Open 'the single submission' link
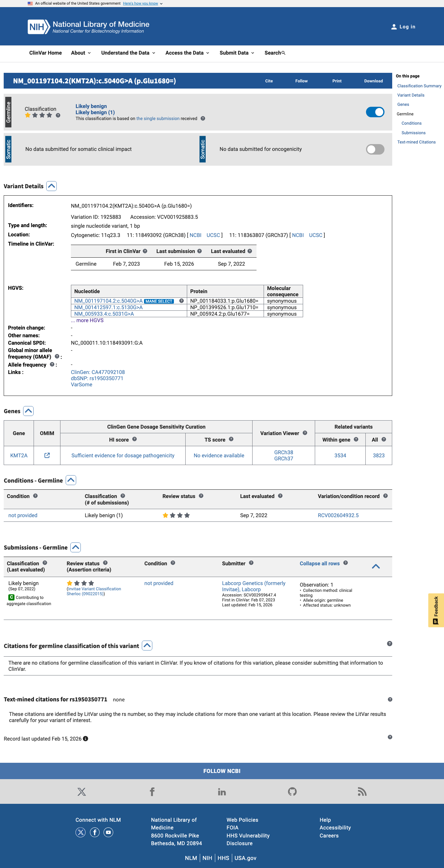Image resolution: width=444 pixels, height=868 pixels. [x=158, y=118]
